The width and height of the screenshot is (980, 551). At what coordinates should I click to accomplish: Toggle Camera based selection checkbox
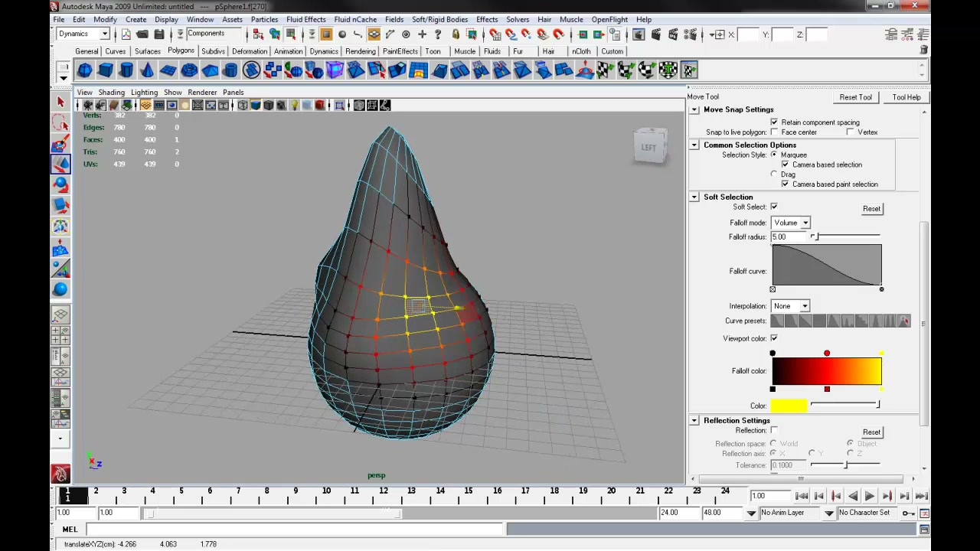(785, 165)
